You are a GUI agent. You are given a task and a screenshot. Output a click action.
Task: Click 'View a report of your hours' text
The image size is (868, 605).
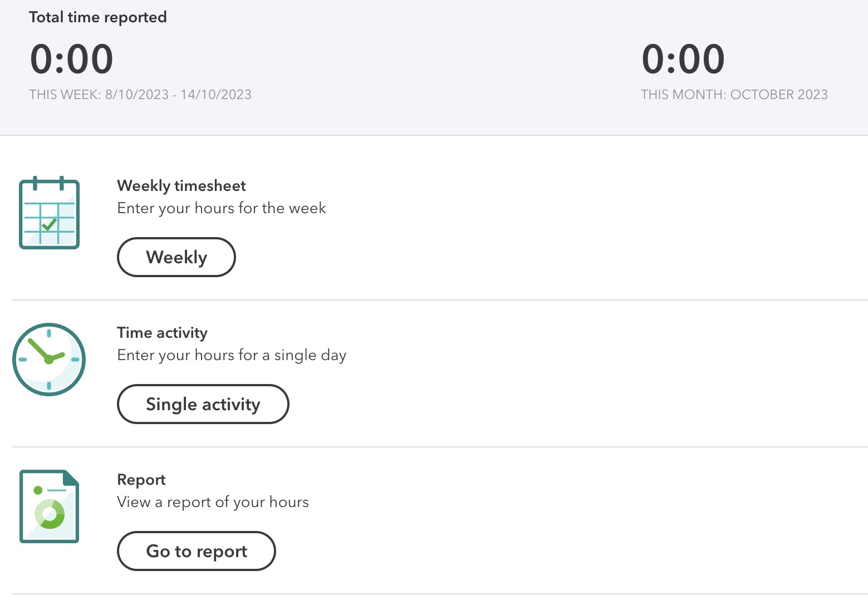click(213, 502)
